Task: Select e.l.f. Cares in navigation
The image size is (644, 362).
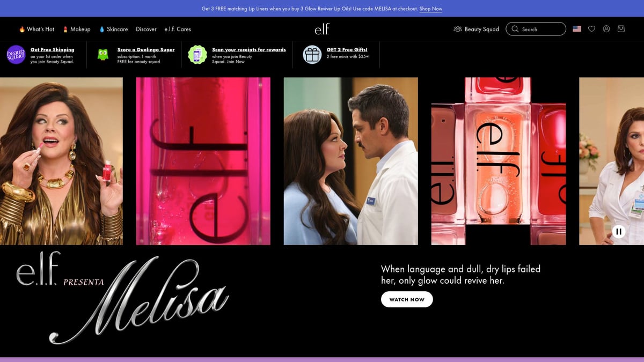Action: (178, 29)
